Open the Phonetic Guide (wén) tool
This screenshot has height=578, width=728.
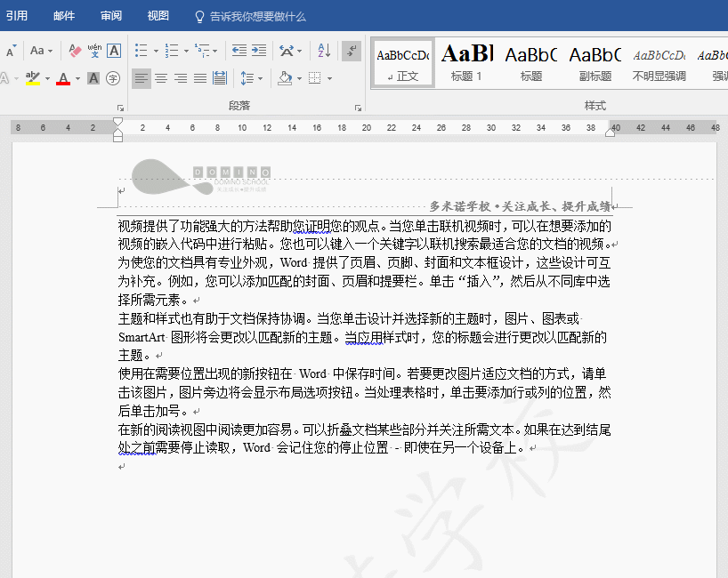click(94, 51)
